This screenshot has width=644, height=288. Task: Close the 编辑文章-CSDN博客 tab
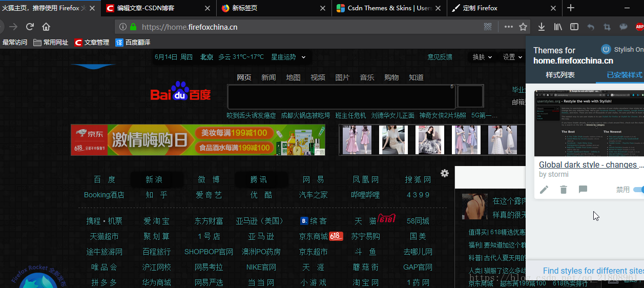click(x=207, y=8)
